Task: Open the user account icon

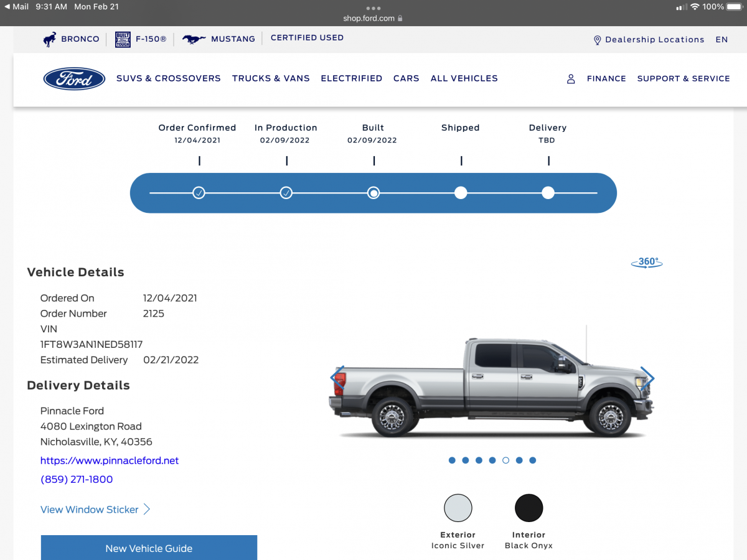Action: [x=571, y=79]
